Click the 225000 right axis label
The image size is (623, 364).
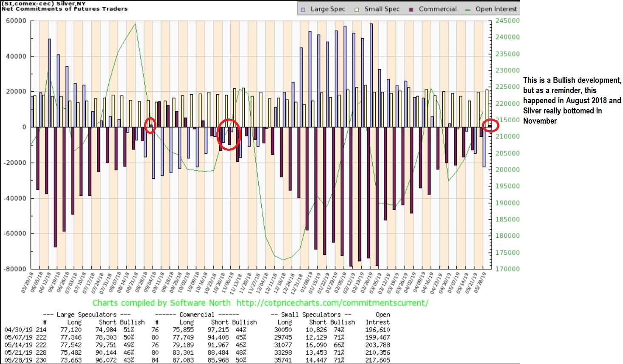click(x=507, y=87)
